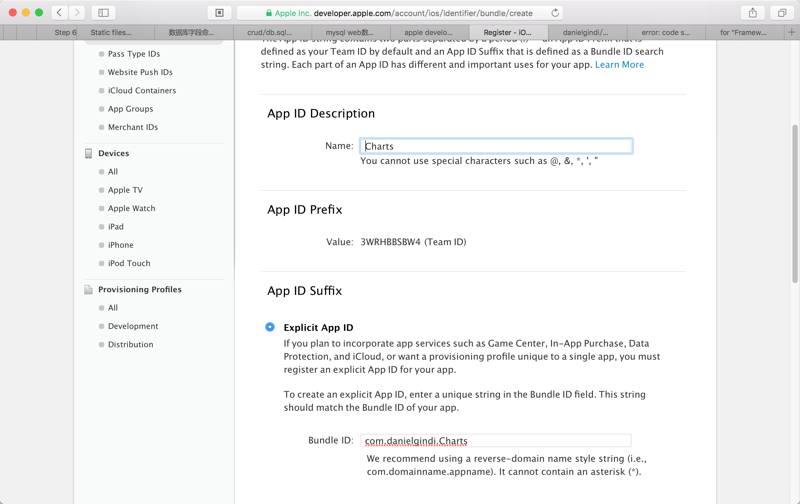Go back with Safari's back arrow

tap(60, 13)
